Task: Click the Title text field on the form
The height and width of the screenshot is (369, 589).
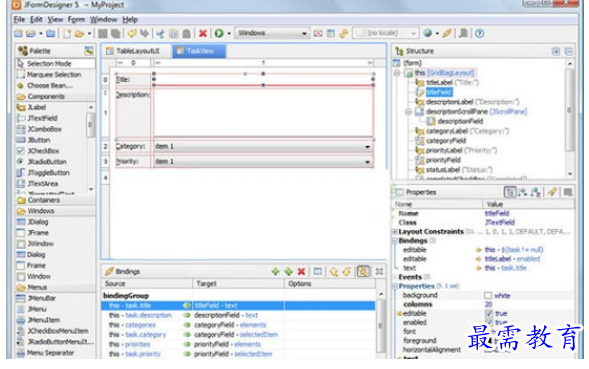Action: (x=263, y=80)
